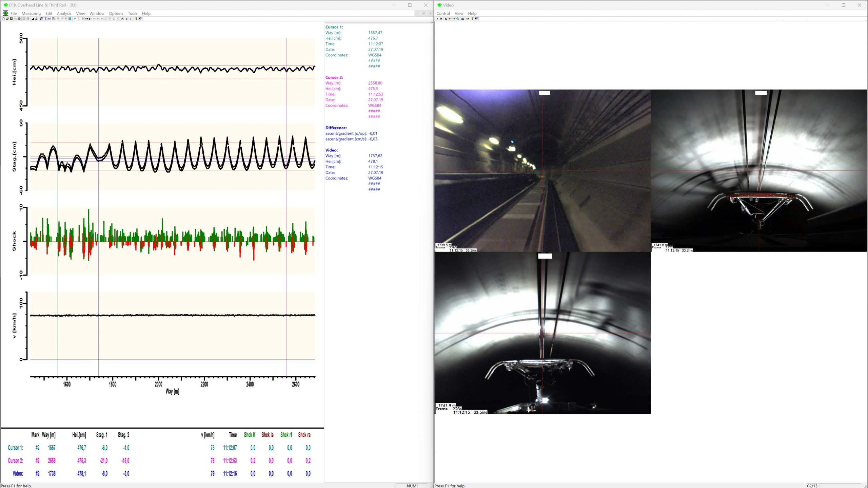Click the printer icon in main toolbar
Viewport: 868px width, 488px height.
click(19, 19)
